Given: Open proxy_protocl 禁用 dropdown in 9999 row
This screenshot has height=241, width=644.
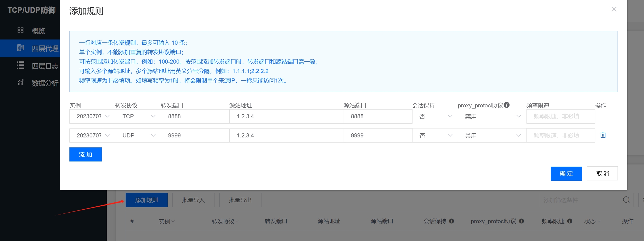Looking at the screenshot, I should 492,136.
